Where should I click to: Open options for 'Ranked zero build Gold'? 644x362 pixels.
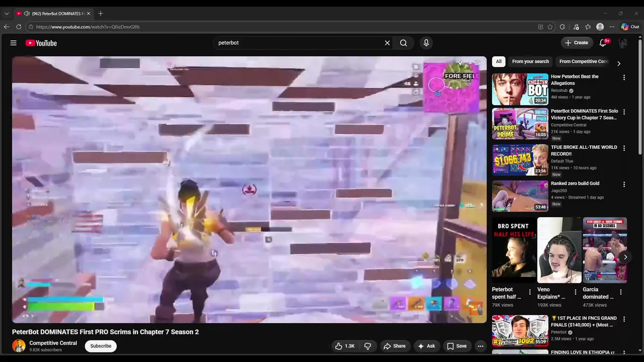coord(624,185)
